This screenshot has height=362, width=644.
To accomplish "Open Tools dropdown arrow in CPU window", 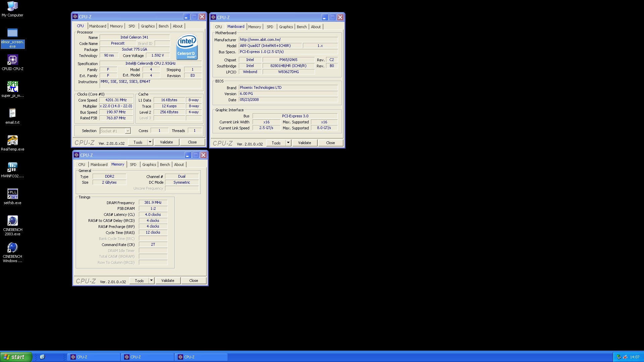I will 150,142.
